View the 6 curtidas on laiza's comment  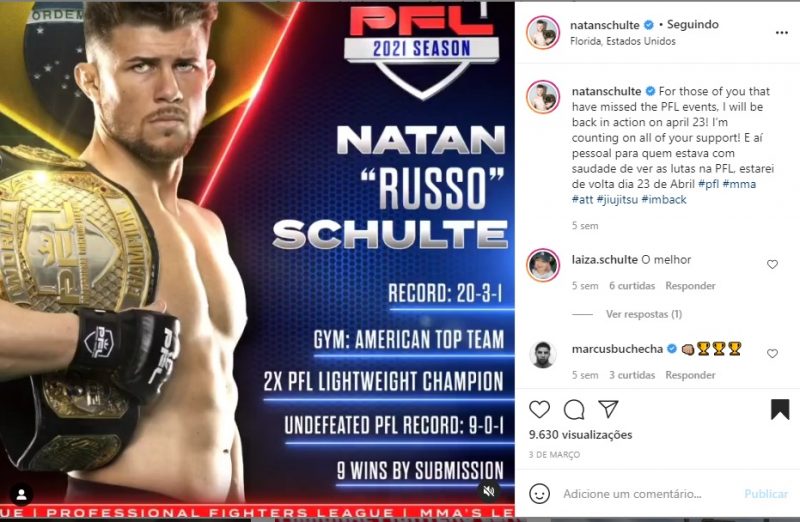pos(632,286)
